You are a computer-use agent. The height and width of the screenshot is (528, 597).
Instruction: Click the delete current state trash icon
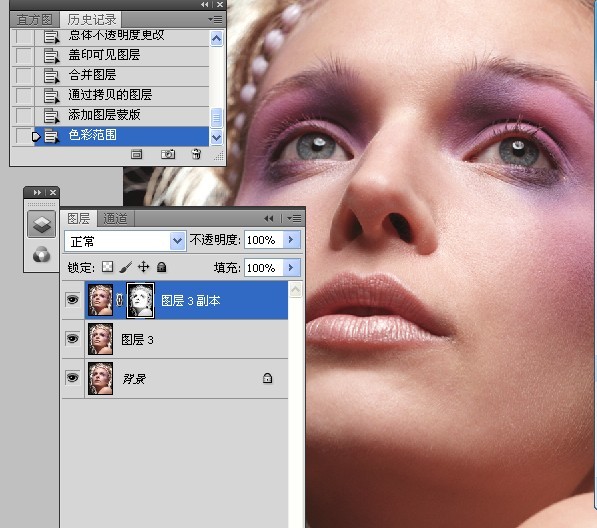pyautogui.click(x=196, y=154)
